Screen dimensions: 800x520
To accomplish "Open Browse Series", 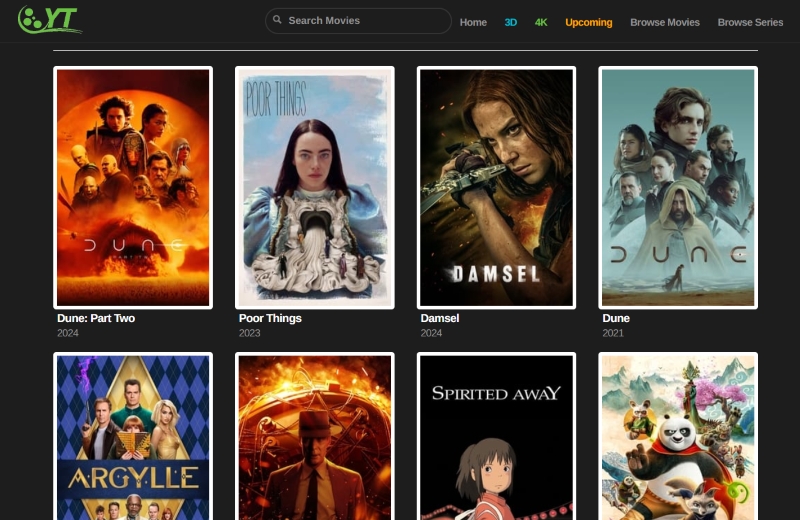I will click(750, 22).
